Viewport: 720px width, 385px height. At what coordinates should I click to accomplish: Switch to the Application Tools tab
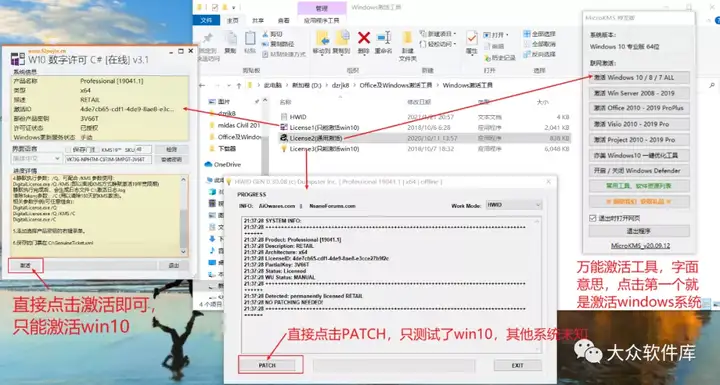[321, 21]
